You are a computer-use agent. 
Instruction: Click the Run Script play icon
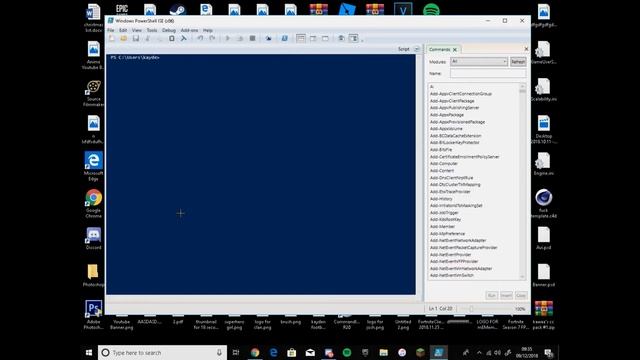pos(228,38)
